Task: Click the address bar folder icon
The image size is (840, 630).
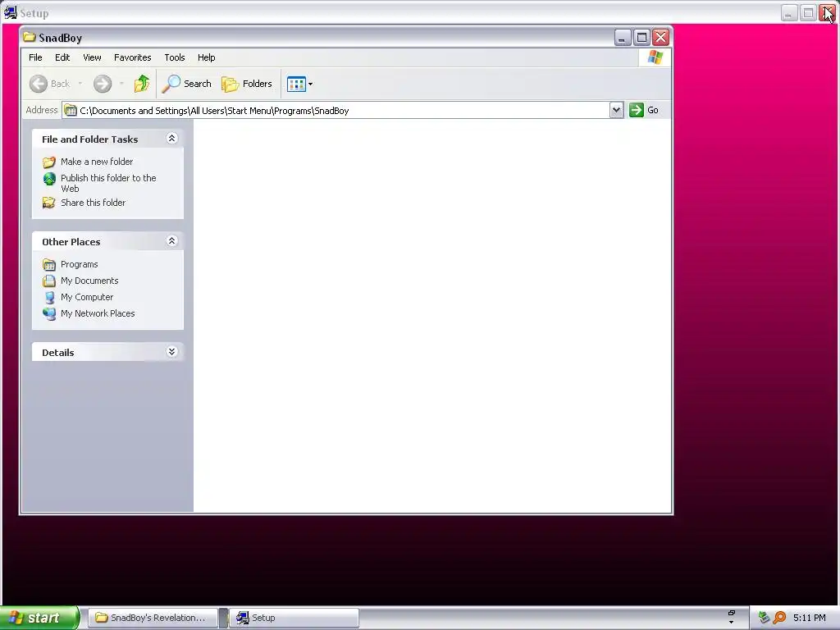Action: [x=71, y=111]
